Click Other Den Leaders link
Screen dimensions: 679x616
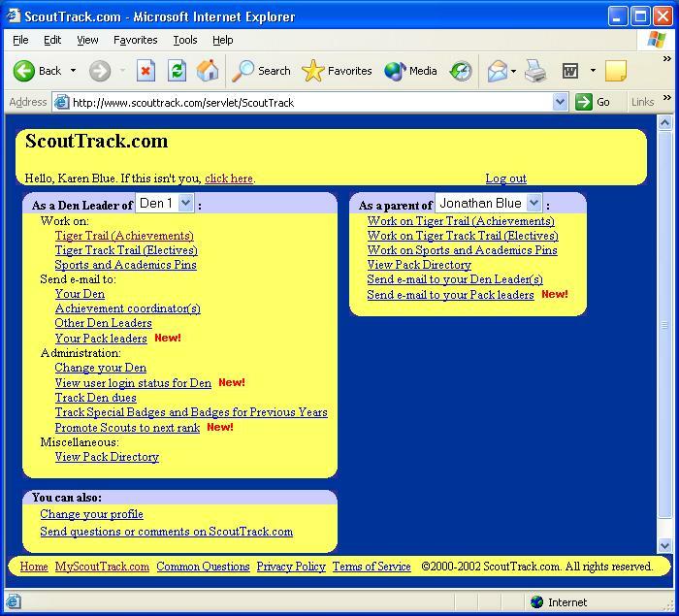(103, 323)
